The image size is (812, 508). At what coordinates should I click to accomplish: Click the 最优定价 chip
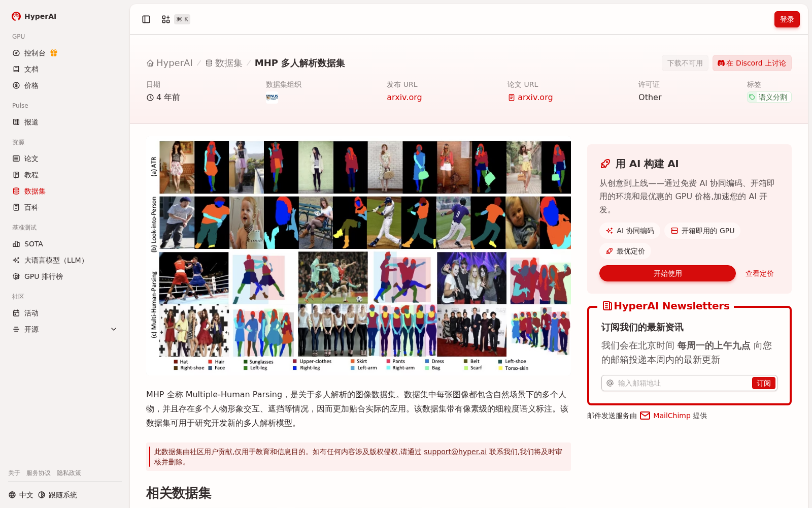pos(625,251)
